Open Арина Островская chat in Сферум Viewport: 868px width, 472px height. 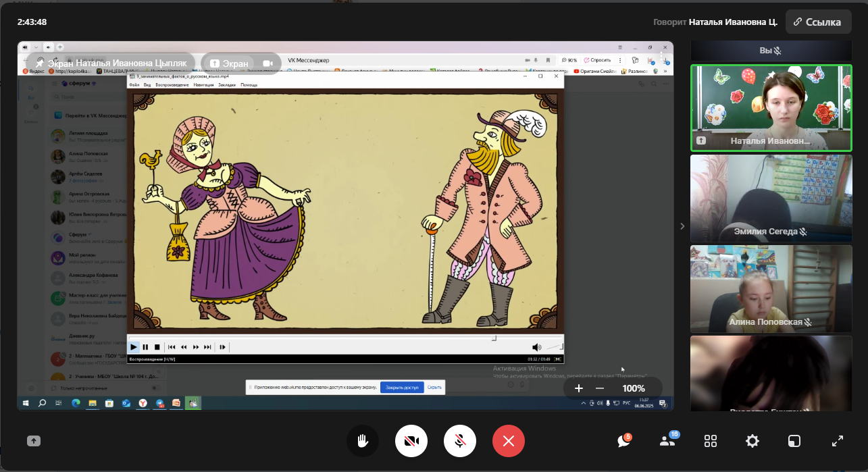(x=88, y=197)
